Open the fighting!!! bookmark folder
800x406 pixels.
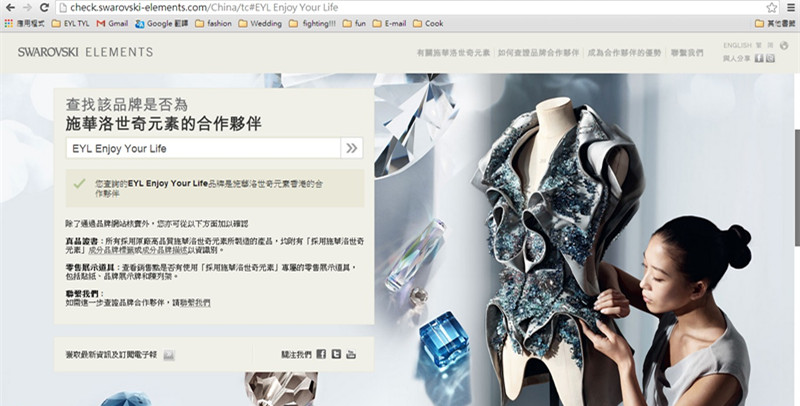312,23
